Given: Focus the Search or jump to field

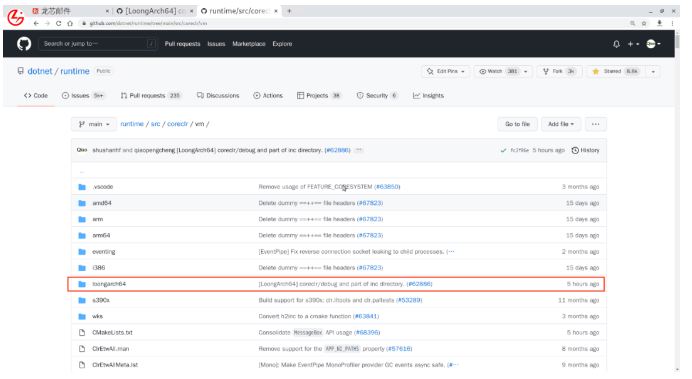Looking at the screenshot, I should 98,44.
